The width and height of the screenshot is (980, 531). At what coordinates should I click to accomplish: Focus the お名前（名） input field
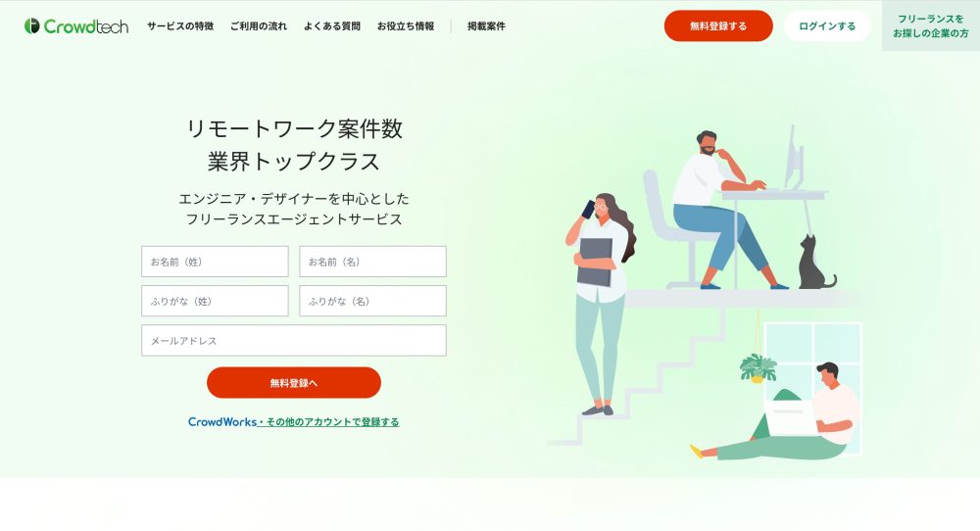pos(373,262)
